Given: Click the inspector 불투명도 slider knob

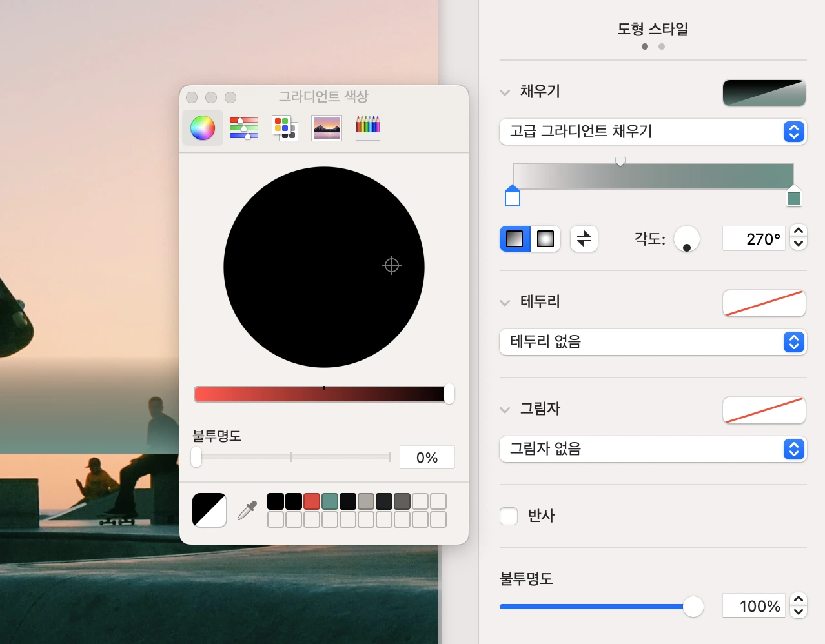Looking at the screenshot, I should (x=693, y=607).
